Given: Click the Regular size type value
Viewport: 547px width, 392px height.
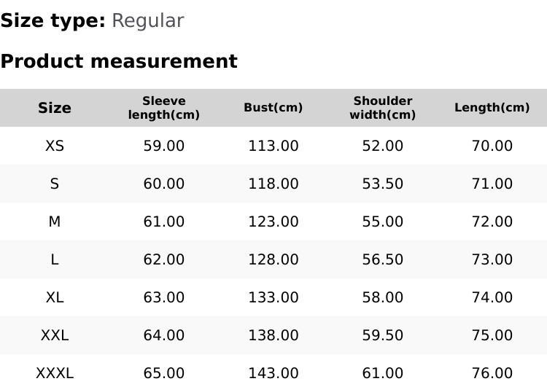Looking at the screenshot, I should point(147,21).
